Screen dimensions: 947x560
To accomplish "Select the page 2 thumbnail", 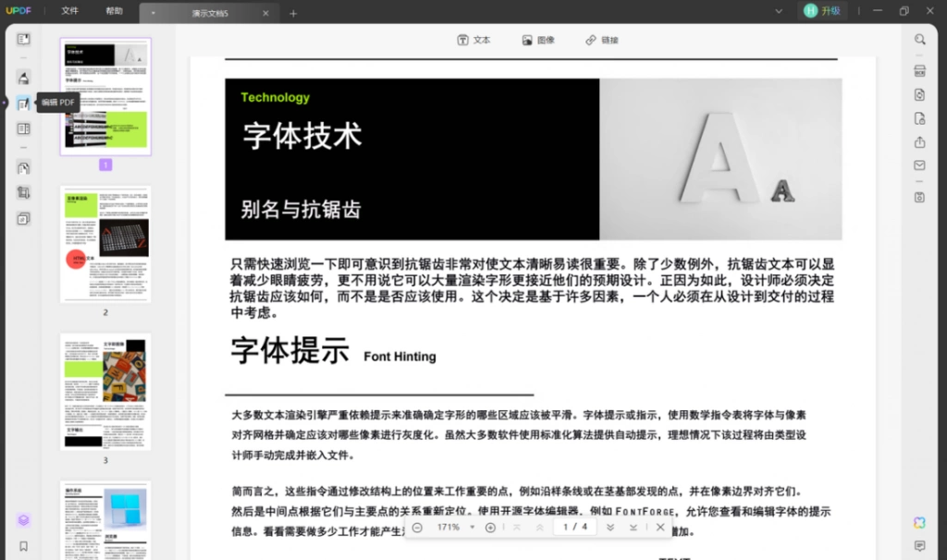I will (x=105, y=244).
